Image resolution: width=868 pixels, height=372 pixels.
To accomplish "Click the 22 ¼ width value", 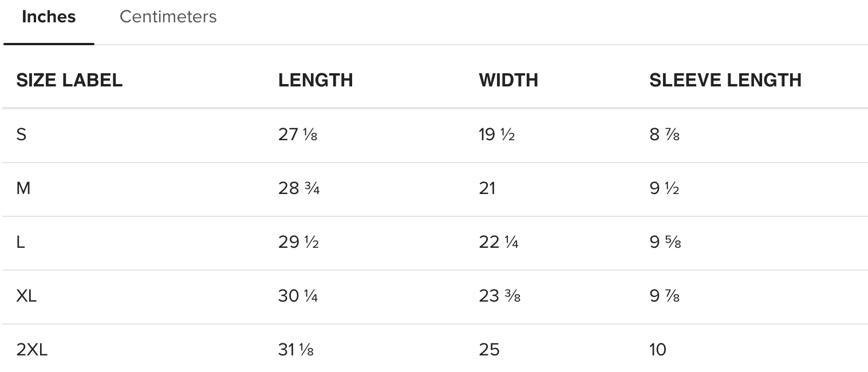I will tap(499, 242).
